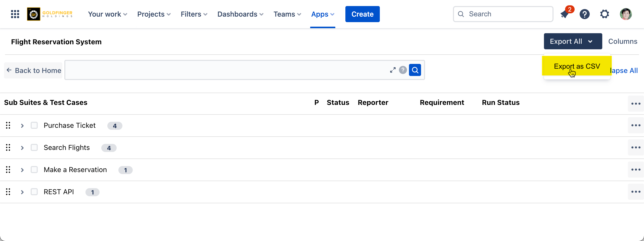Open the app switcher grid icon
644x241 pixels.
tap(15, 14)
